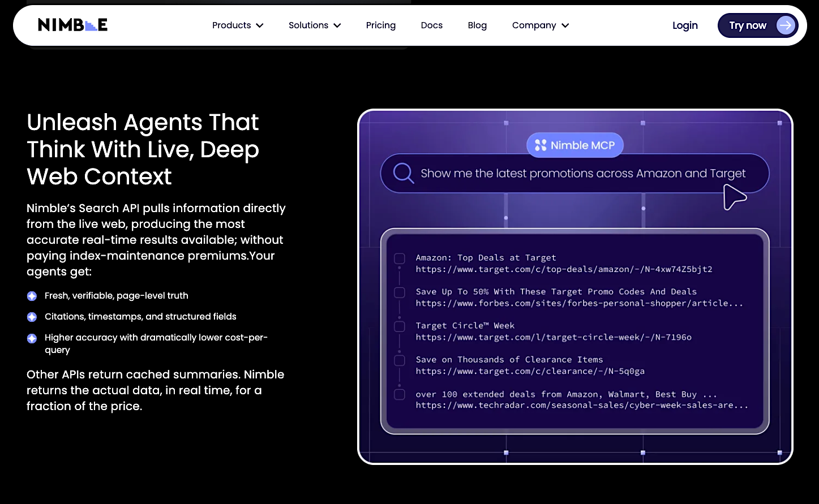Click the target.com clearance URL
Viewport: 819px width, 504px height.
[530, 371]
